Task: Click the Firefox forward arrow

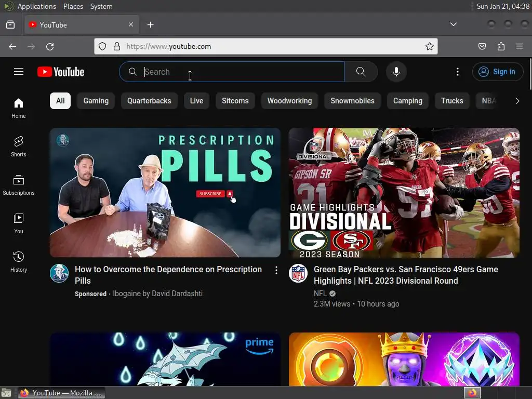Action: [31, 46]
